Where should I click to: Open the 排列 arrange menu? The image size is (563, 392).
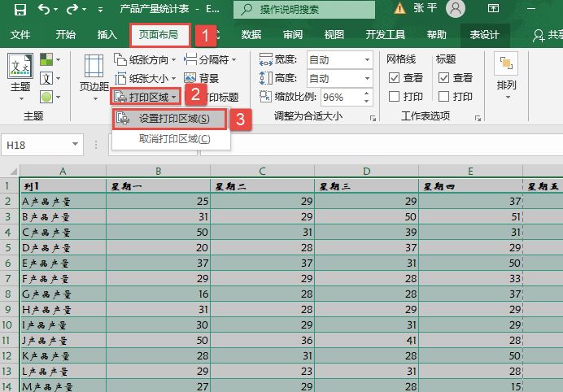[x=506, y=76]
